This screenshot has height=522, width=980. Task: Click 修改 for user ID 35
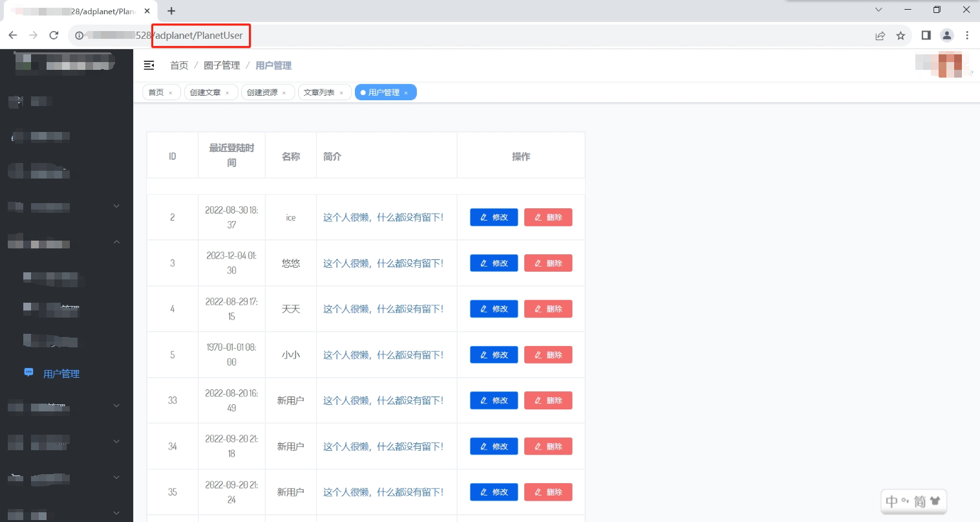494,492
